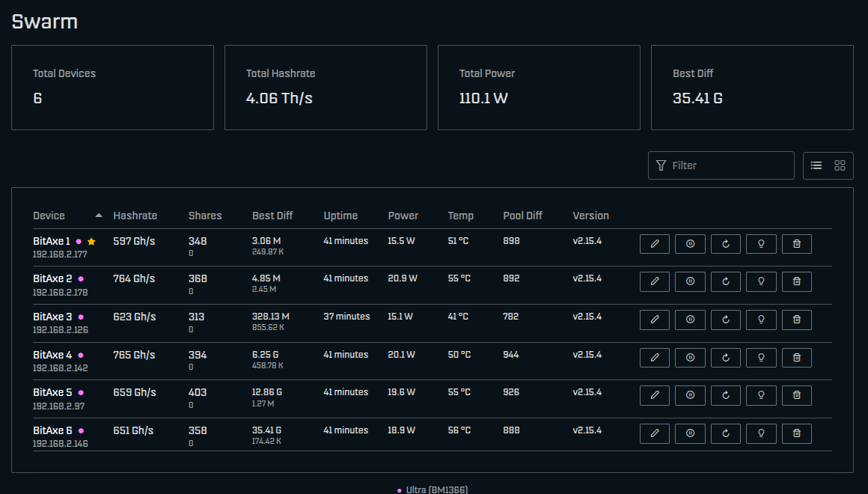
Task: Identify BitAxe 4 via the lightbulb
Action: pos(761,358)
